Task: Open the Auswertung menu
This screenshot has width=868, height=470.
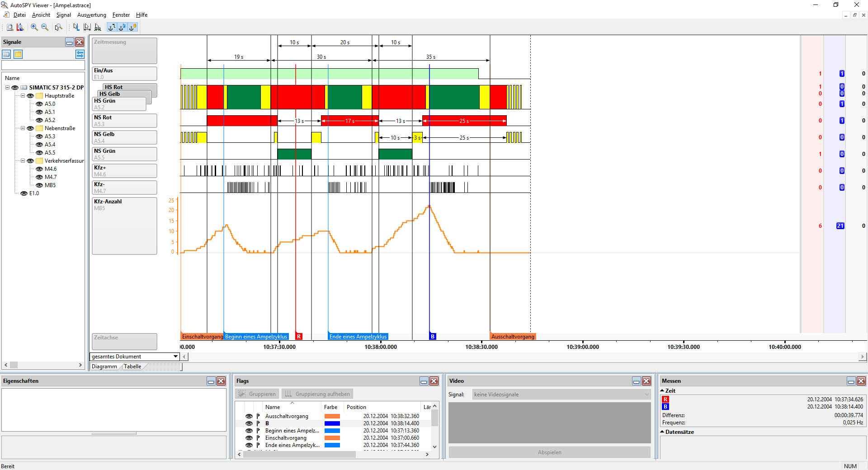Action: coord(92,15)
